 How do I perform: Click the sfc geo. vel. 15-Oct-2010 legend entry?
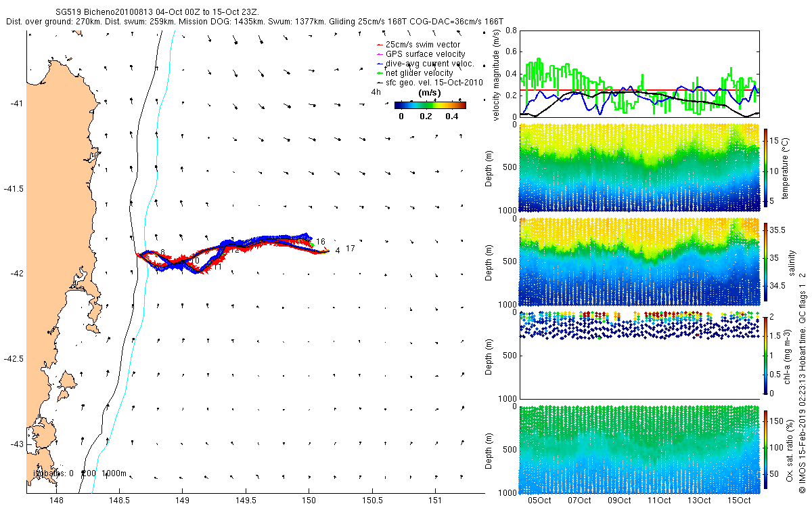click(x=428, y=81)
